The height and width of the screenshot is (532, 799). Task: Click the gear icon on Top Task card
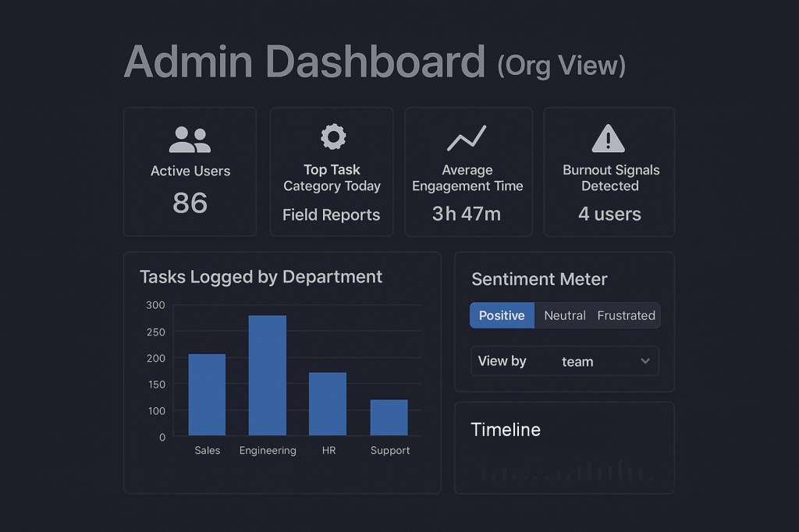(332, 137)
